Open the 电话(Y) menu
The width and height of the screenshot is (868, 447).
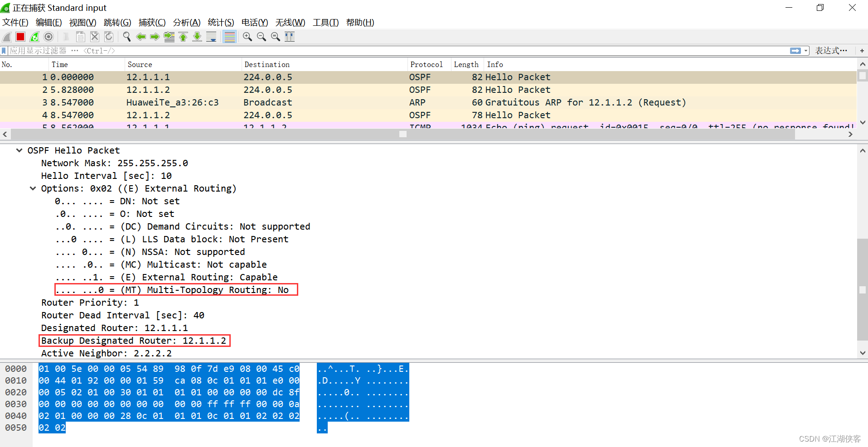[255, 22]
